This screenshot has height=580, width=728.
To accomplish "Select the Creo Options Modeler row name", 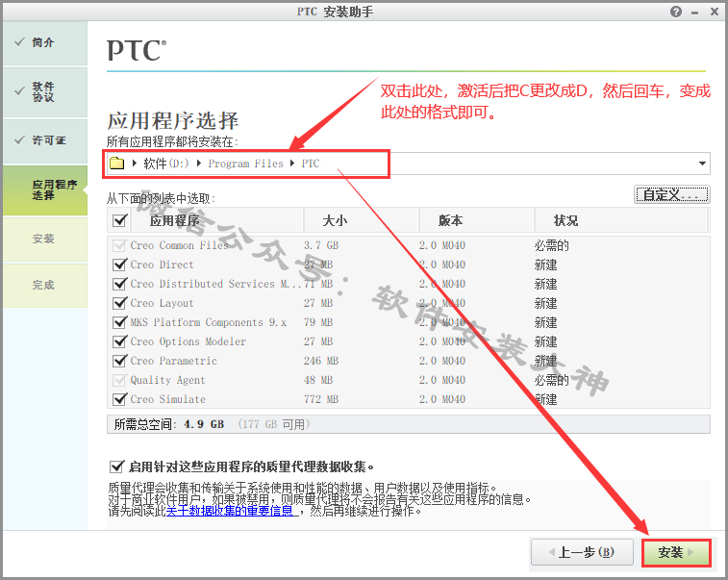I will point(188,341).
